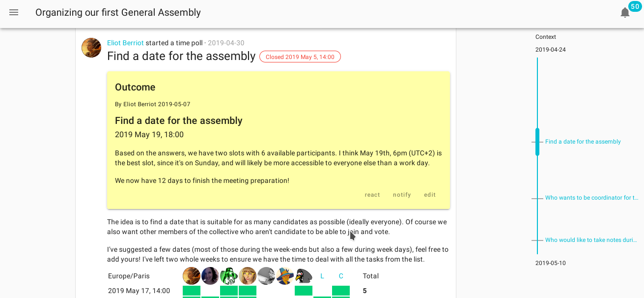Jump to 'Who would like to take notes' item

(591, 240)
